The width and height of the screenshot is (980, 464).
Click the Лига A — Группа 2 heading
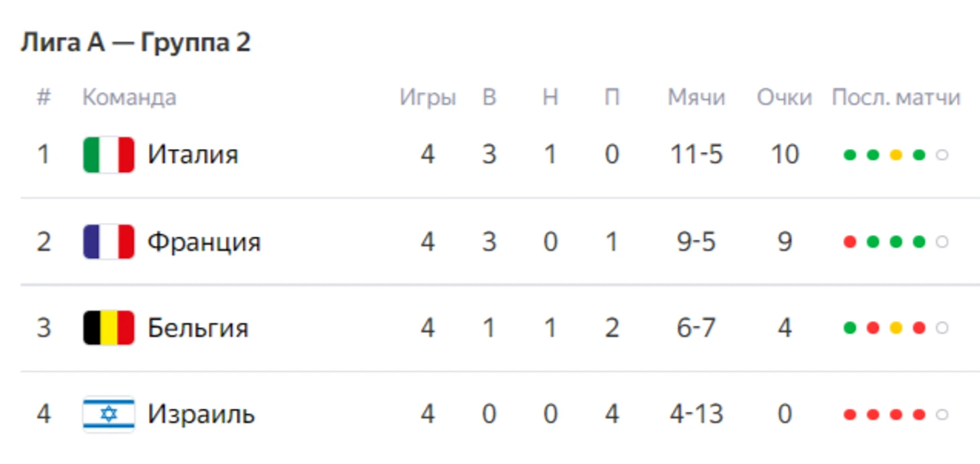(x=136, y=43)
